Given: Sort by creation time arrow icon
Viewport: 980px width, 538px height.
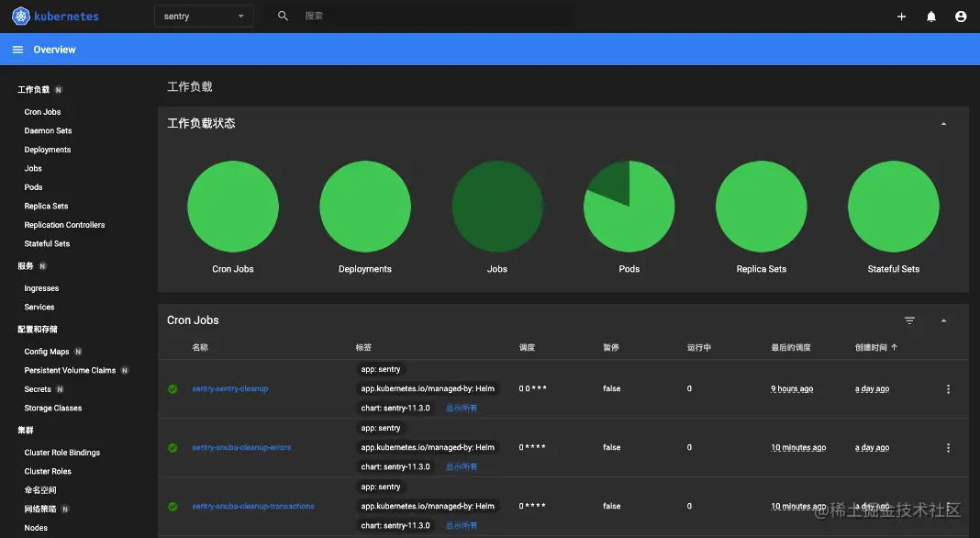Looking at the screenshot, I should click(x=895, y=347).
